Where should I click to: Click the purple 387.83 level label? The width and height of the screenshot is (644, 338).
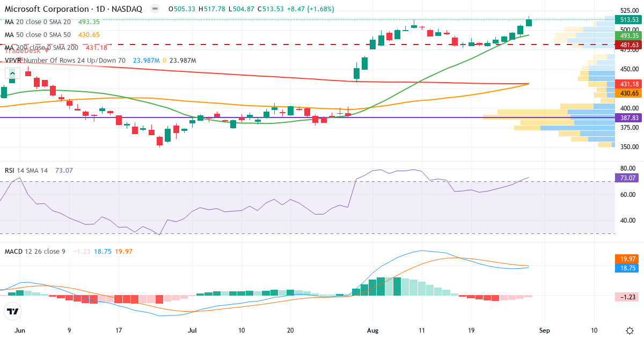(x=628, y=117)
